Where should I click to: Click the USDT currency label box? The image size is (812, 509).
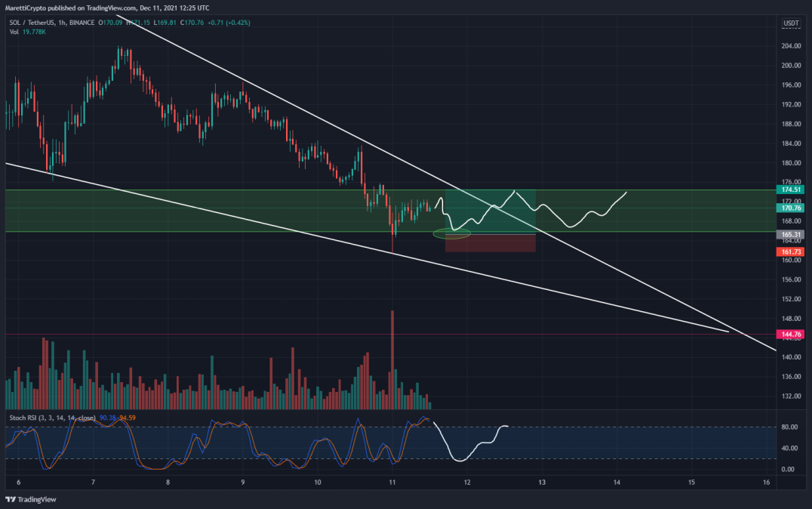pos(791,23)
